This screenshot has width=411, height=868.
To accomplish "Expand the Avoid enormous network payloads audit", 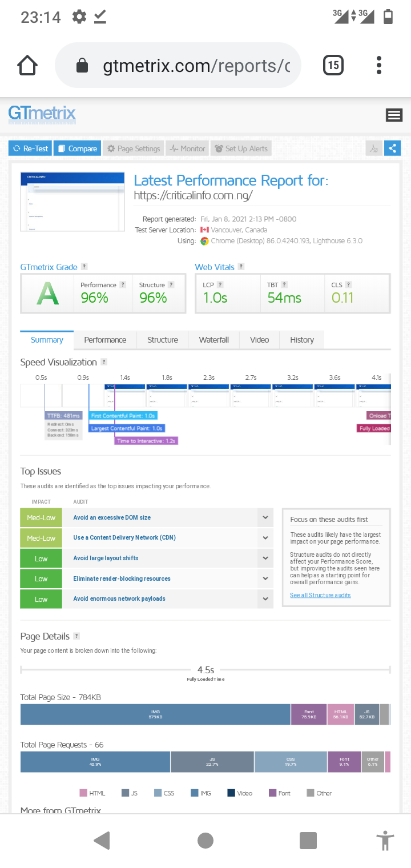I will [x=264, y=598].
